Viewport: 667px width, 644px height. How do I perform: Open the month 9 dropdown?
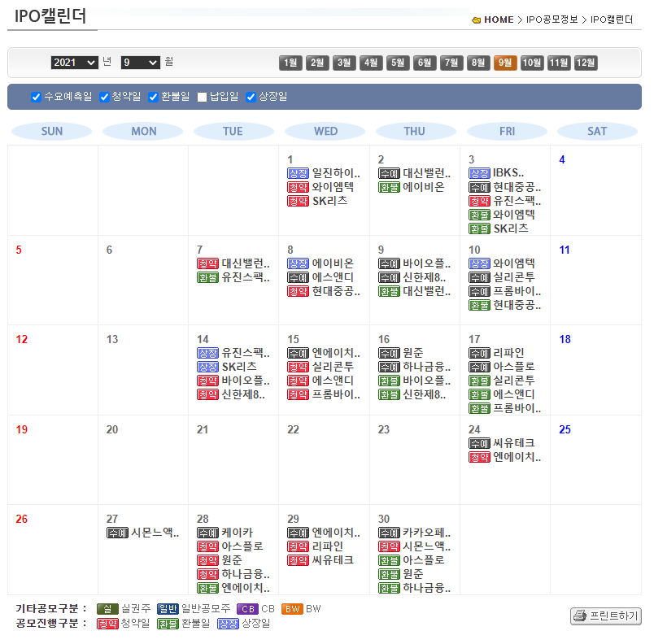click(141, 63)
